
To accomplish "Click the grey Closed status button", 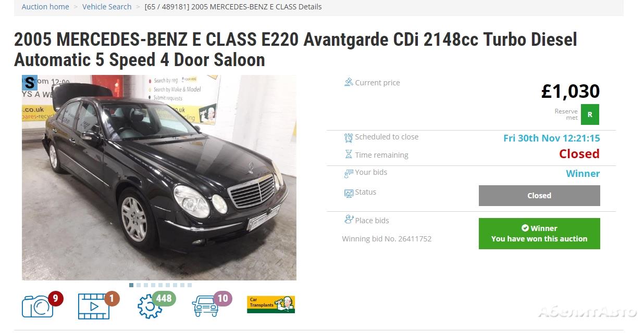I will [x=539, y=196].
